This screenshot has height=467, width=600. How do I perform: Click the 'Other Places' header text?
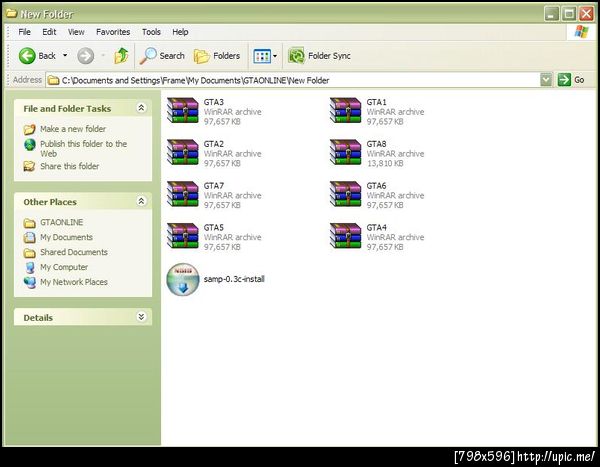pos(50,202)
